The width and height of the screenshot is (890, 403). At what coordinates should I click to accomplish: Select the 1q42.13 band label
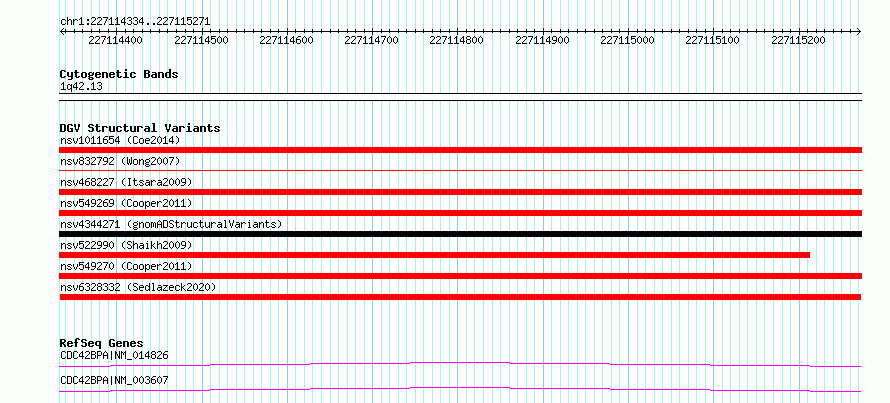(x=81, y=87)
